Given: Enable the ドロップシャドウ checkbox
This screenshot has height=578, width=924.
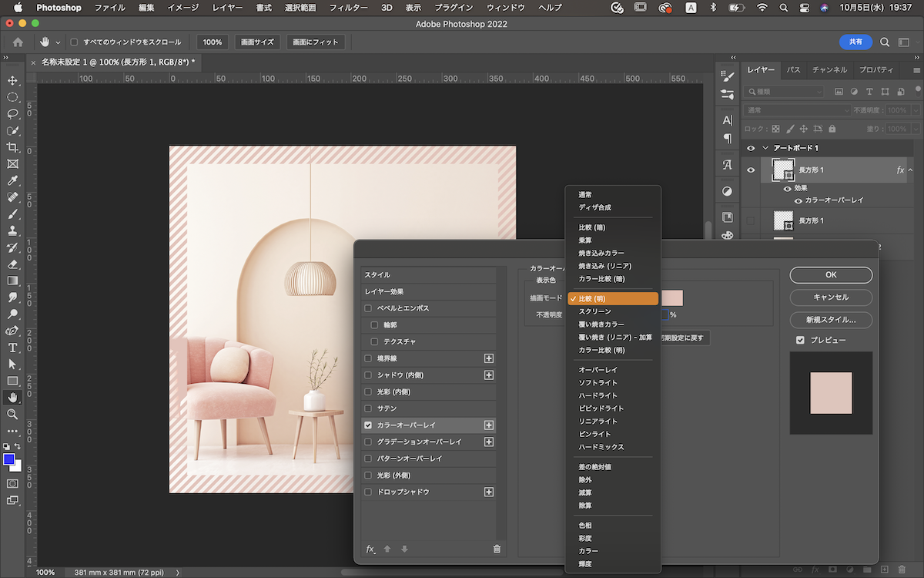Looking at the screenshot, I should point(368,492).
